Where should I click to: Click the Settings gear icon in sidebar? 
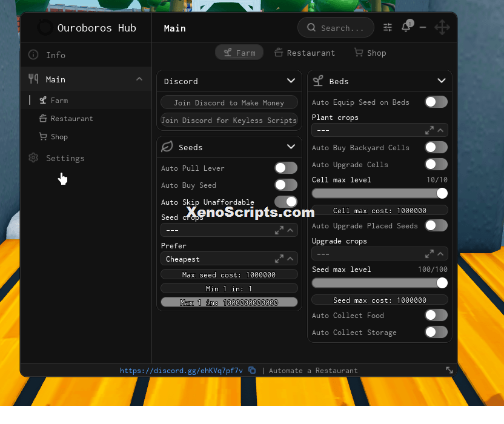[x=33, y=158]
